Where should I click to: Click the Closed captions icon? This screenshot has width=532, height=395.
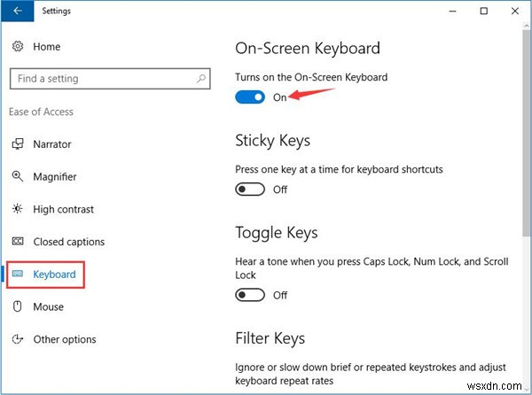coord(17,242)
